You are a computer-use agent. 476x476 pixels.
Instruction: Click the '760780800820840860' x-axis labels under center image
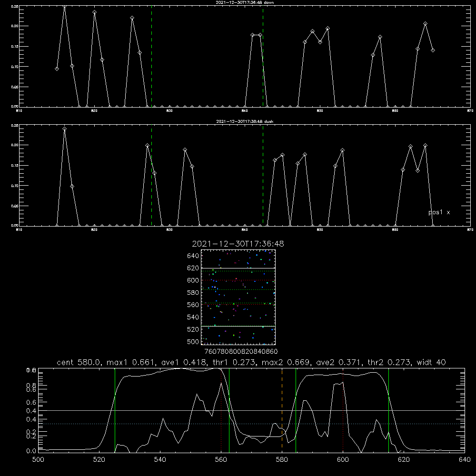[241, 351]
